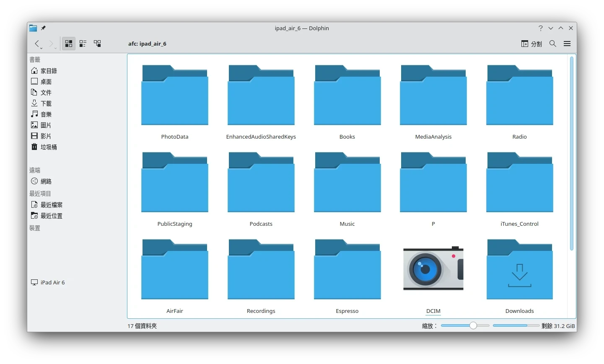Open the Downloads folder

[x=519, y=269]
